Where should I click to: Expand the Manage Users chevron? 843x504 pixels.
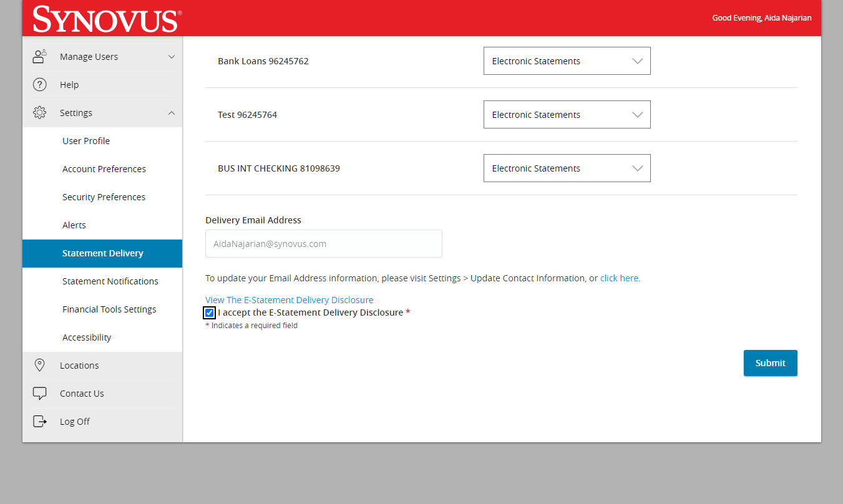[172, 57]
